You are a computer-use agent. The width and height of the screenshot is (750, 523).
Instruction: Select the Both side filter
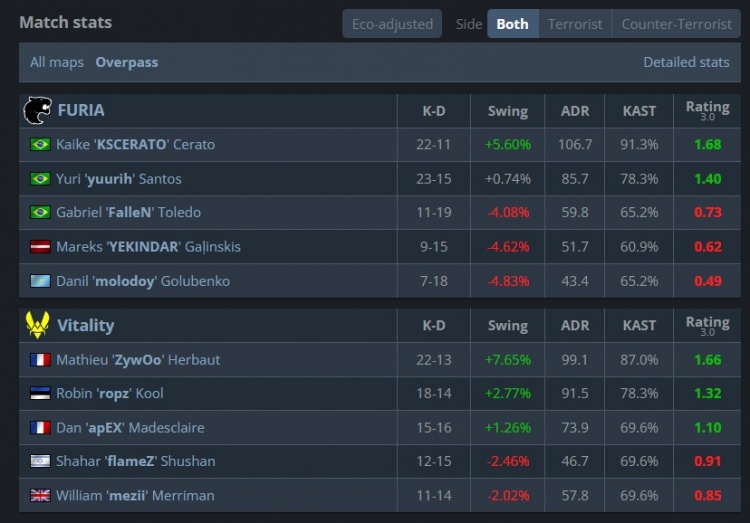click(512, 24)
